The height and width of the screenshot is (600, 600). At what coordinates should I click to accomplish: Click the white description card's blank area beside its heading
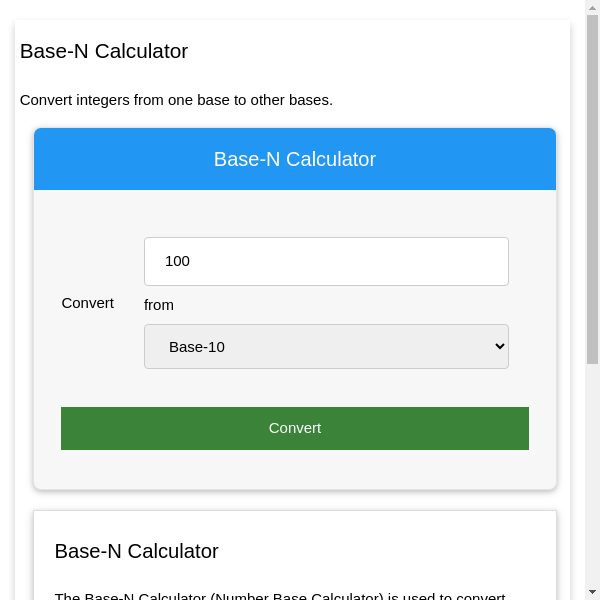tap(400, 551)
